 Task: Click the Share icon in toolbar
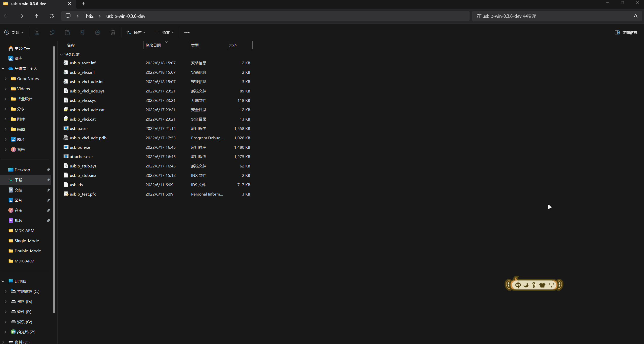(x=98, y=32)
